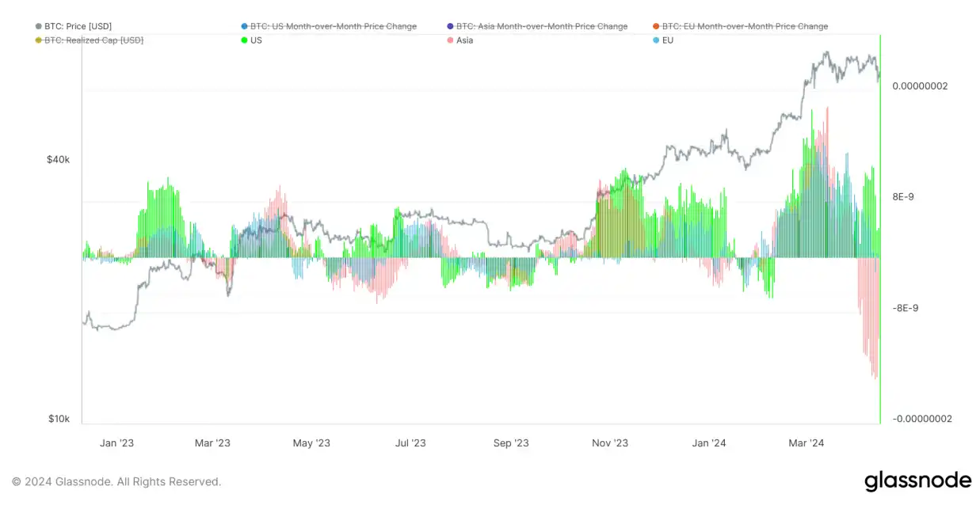This screenshot has height=509, width=980.
Task: Select the Jul '23 x-axis label
Action: coord(410,443)
